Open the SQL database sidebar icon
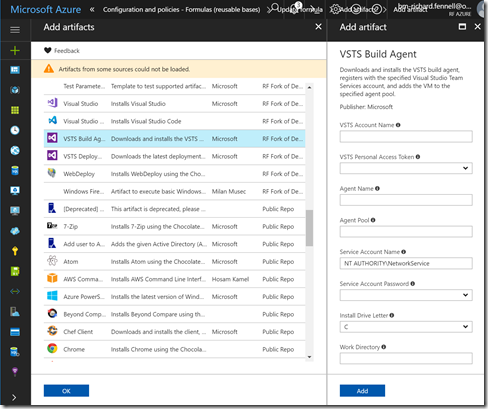 point(15,171)
